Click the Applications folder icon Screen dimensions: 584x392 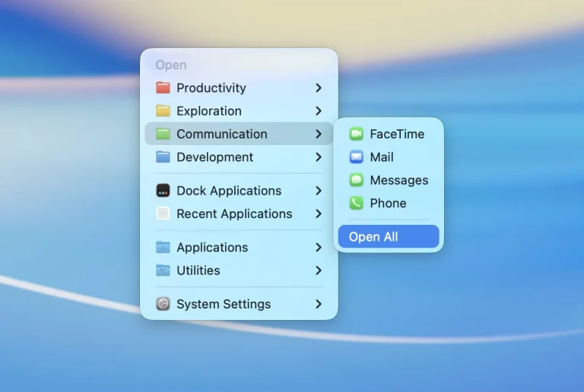click(x=163, y=248)
